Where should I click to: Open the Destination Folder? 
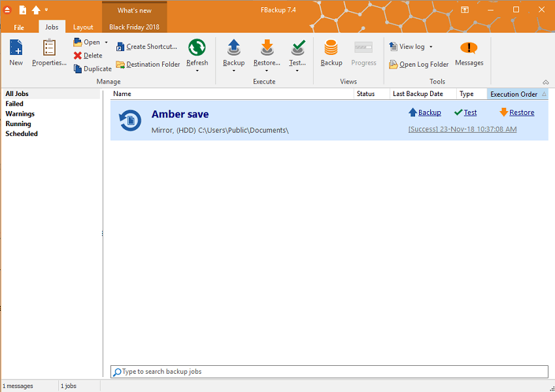pos(148,65)
